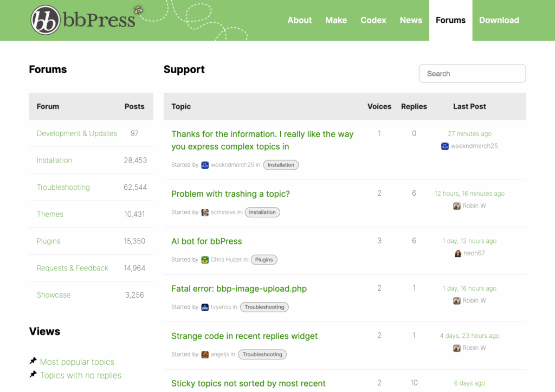The image size is (555, 392).
Task: Select the Download navigation item
Action: tap(499, 20)
